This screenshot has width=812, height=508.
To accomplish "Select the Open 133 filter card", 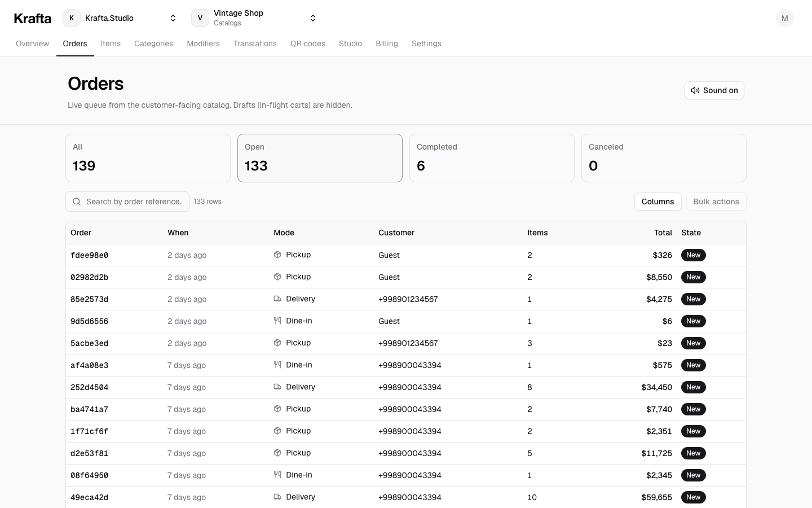I will coord(320,158).
